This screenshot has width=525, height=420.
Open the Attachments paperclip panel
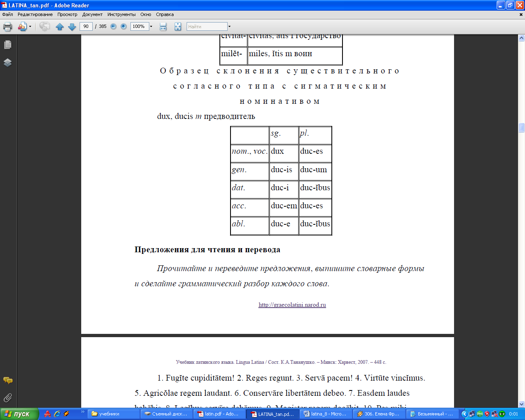(x=7, y=398)
